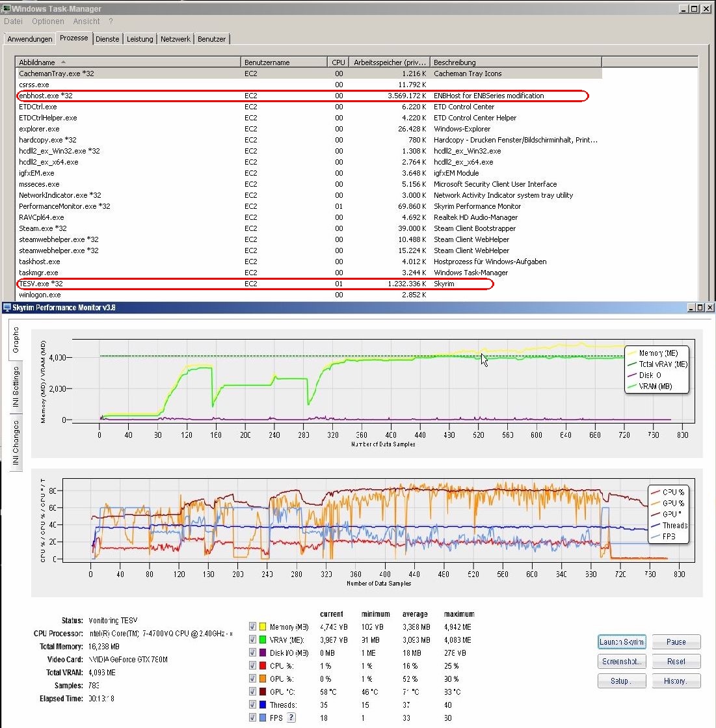This screenshot has height=728, width=716.
Task: Click the yellow Memory color swatch
Action: click(x=263, y=627)
